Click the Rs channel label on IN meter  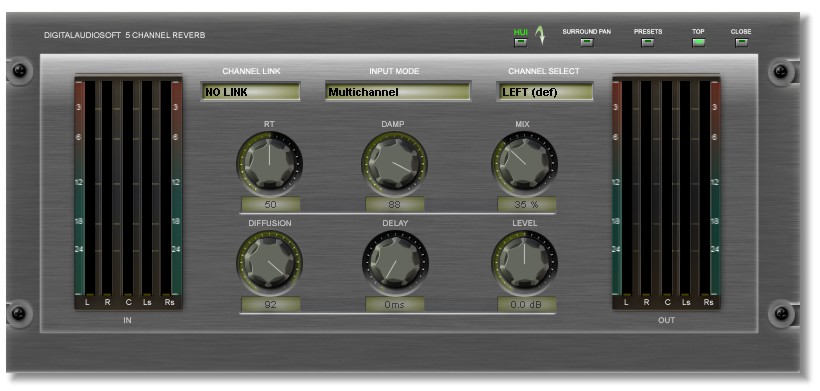[x=168, y=302]
